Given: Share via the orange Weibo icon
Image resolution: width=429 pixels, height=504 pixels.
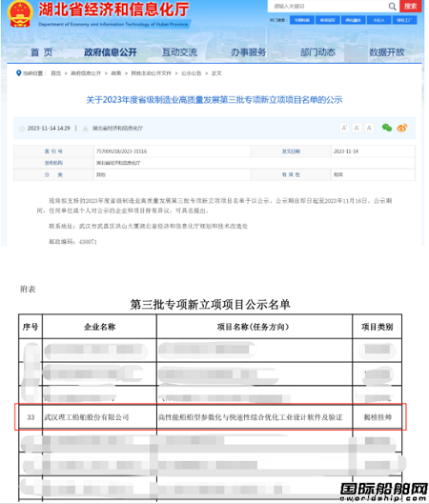Looking at the screenshot, I should coord(402,128).
